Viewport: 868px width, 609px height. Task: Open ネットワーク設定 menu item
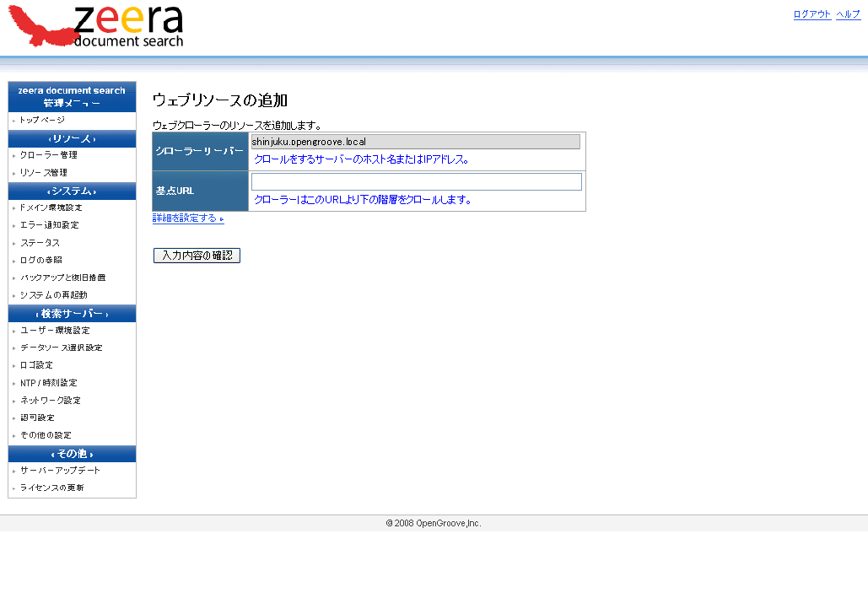pos(51,401)
